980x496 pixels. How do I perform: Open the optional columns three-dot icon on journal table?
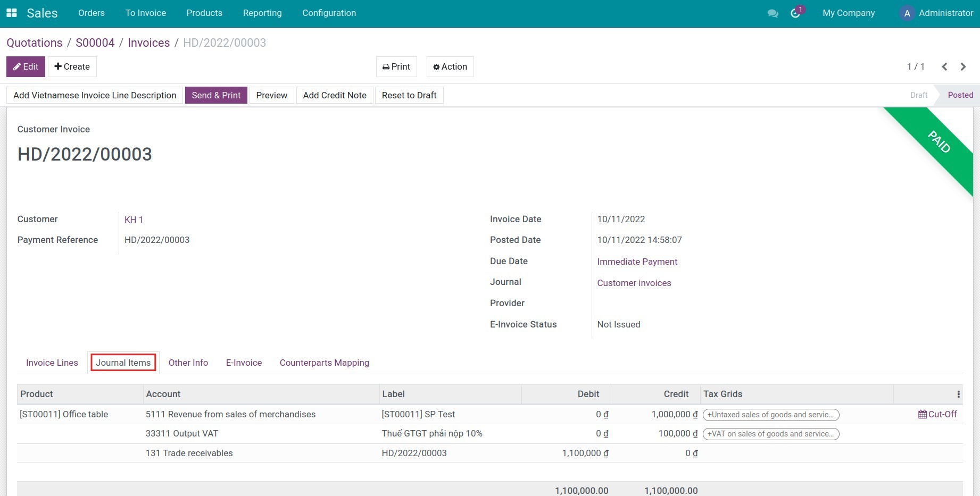click(x=958, y=394)
